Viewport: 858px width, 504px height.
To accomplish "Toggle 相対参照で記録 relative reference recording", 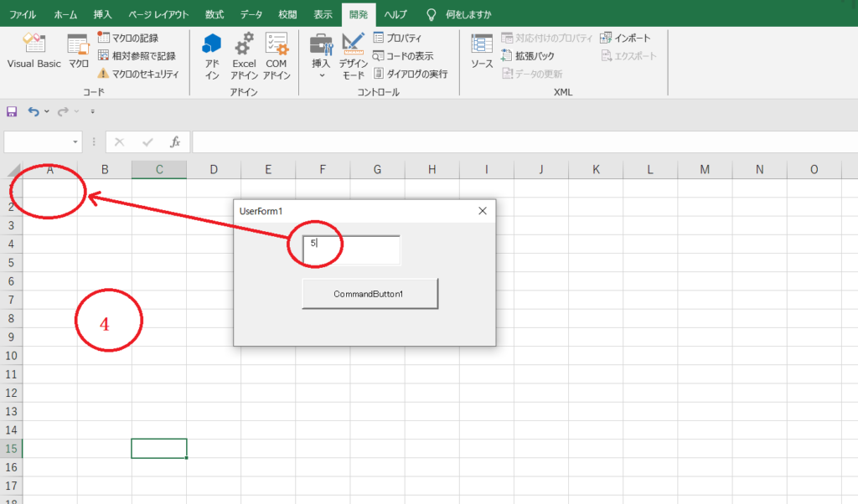I will pos(137,56).
